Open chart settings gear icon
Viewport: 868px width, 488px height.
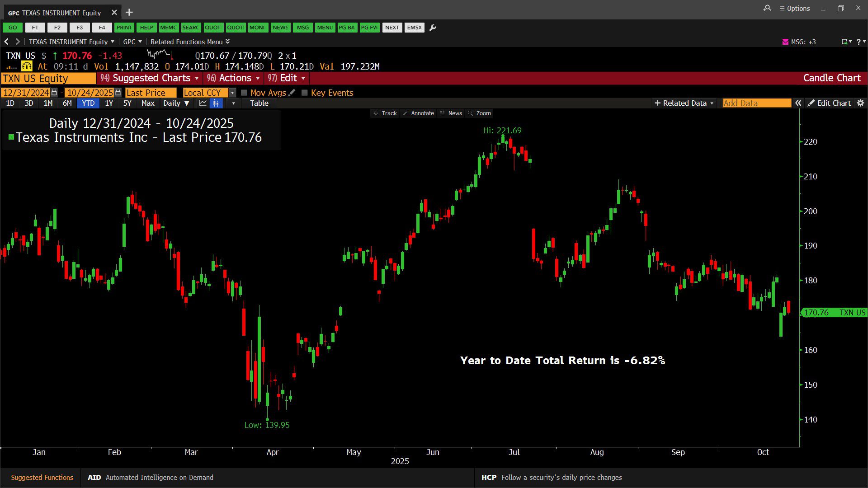[860, 103]
